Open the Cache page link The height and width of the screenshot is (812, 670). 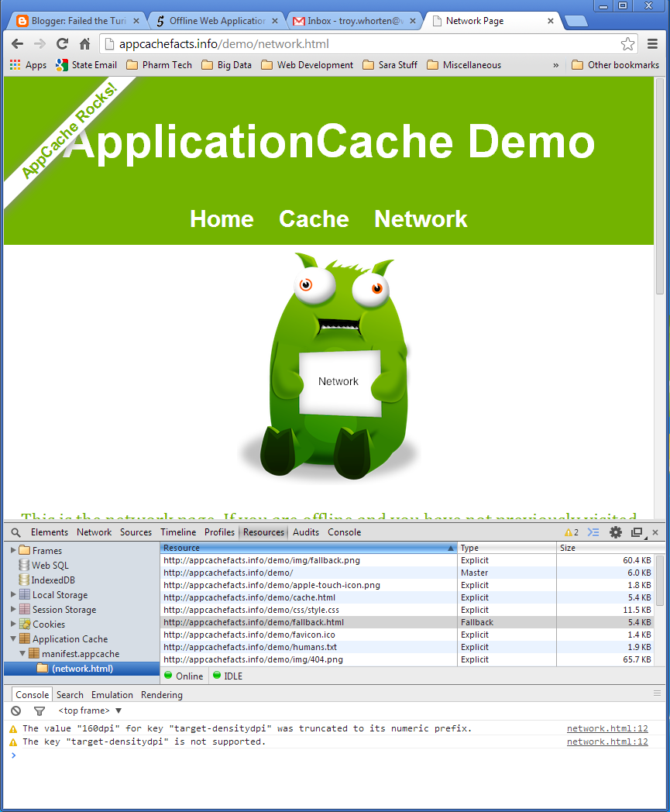[x=314, y=219]
